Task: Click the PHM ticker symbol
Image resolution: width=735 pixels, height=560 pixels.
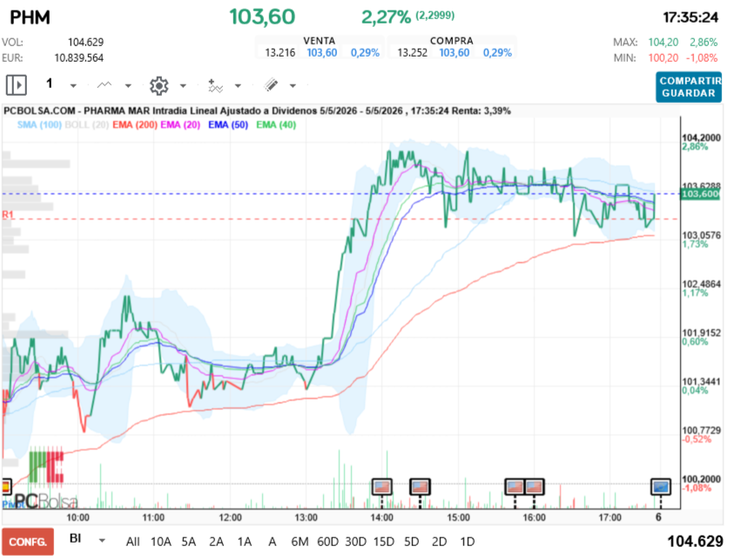Action: point(30,17)
